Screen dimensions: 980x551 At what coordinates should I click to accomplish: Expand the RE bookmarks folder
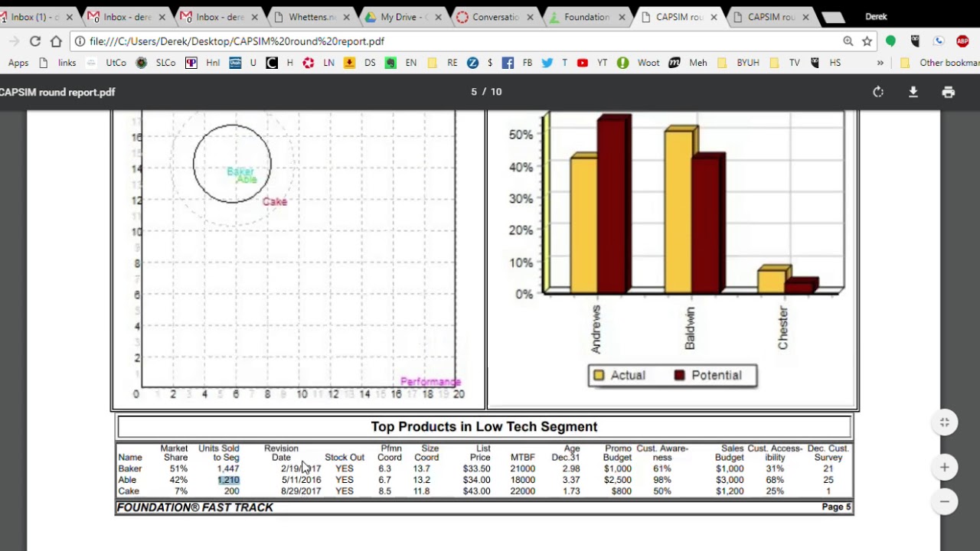click(x=443, y=63)
